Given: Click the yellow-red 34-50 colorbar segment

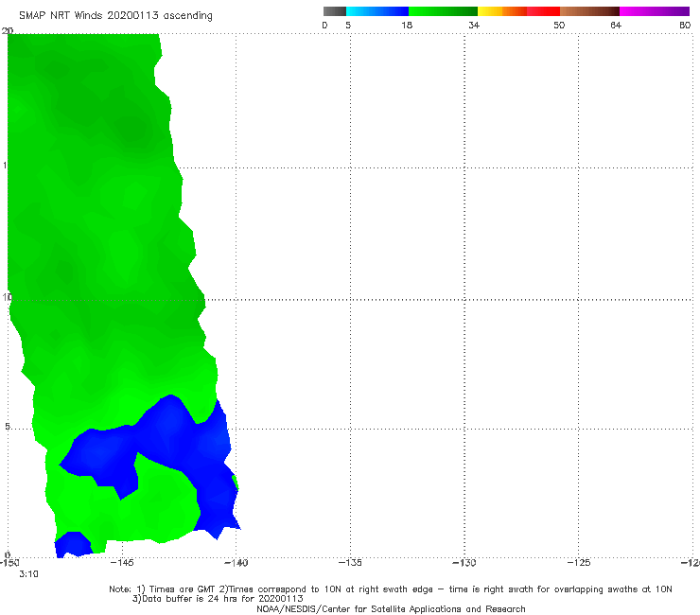Looking at the screenshot, I should click(518, 11).
